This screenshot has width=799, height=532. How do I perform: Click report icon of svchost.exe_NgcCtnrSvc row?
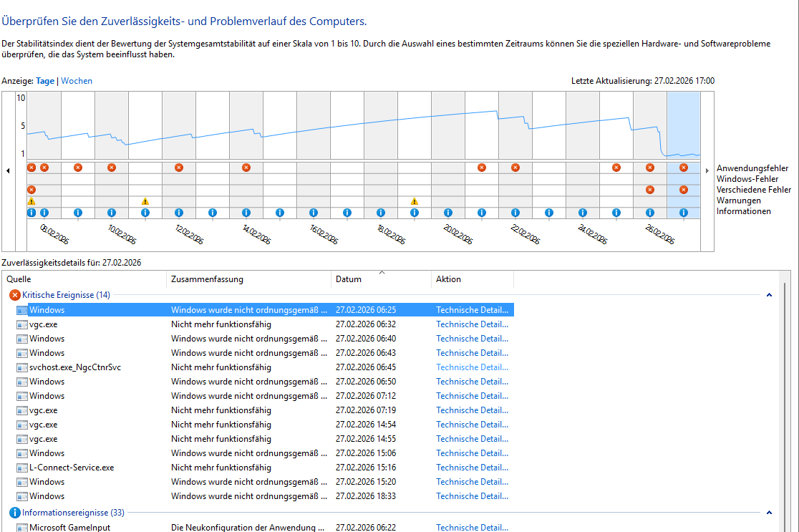(22, 367)
